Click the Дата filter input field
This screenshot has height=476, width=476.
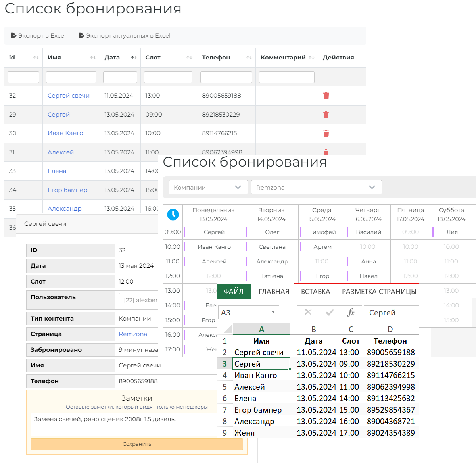click(x=120, y=77)
